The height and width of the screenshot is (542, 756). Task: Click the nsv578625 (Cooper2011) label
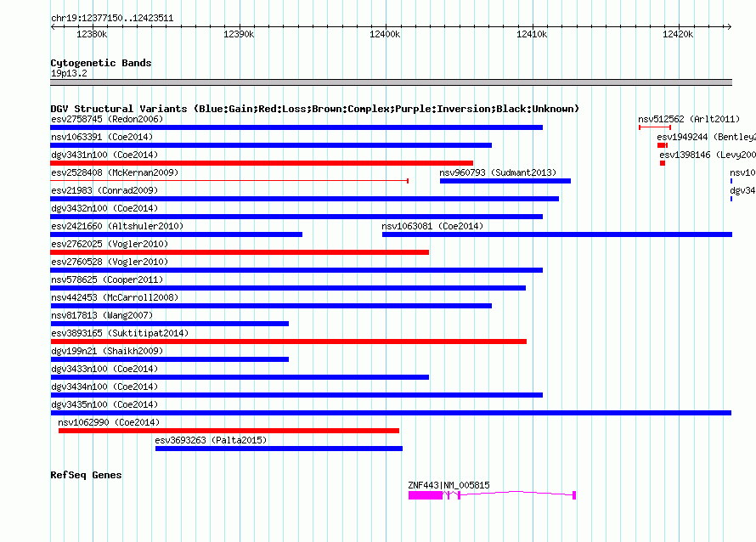point(107,279)
